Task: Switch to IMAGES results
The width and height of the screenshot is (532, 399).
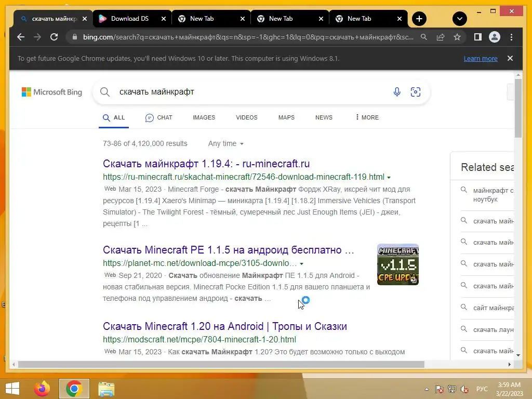Action: click(204, 117)
